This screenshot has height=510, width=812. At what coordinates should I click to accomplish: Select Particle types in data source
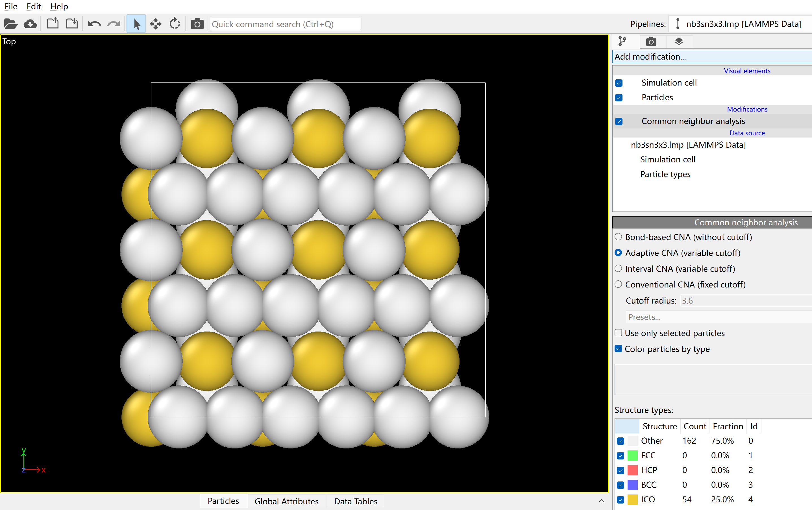[x=665, y=174]
